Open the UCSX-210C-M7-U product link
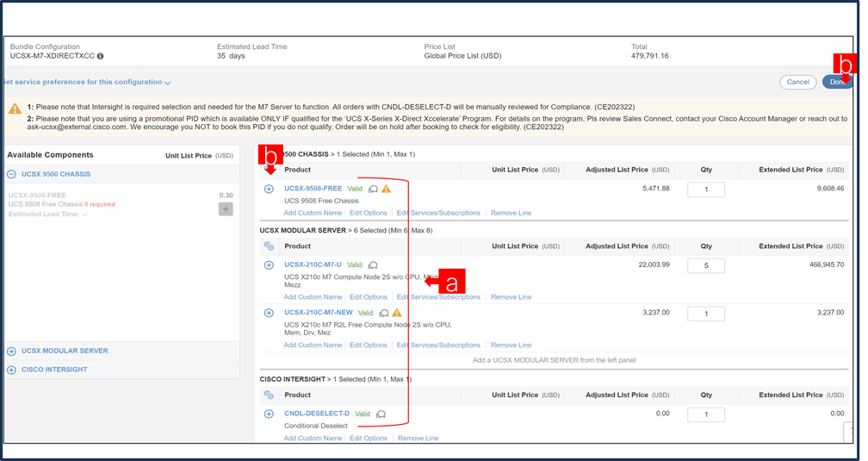868x461 pixels. (313, 265)
